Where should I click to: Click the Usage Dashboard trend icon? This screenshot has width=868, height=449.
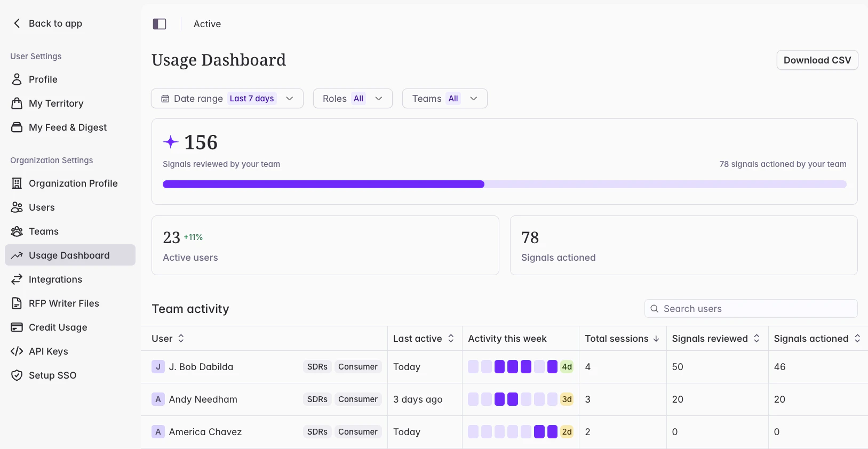(17, 255)
